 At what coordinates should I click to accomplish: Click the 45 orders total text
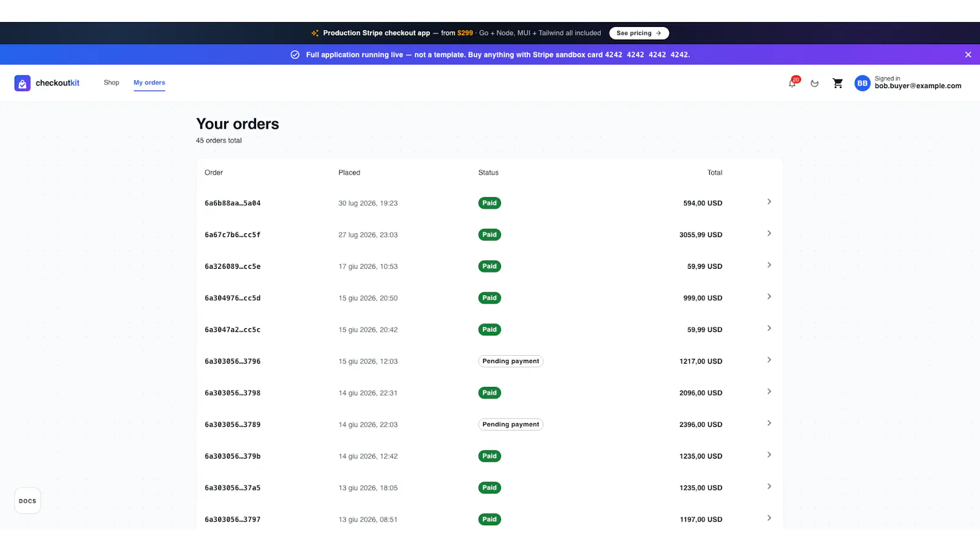click(x=219, y=141)
